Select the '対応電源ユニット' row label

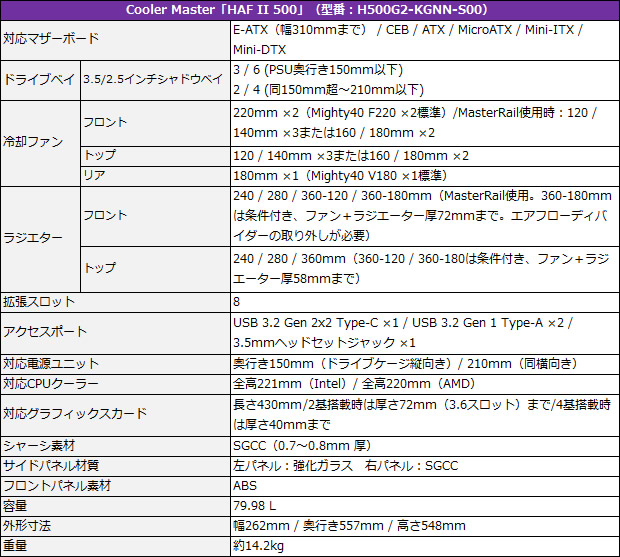pos(115,364)
